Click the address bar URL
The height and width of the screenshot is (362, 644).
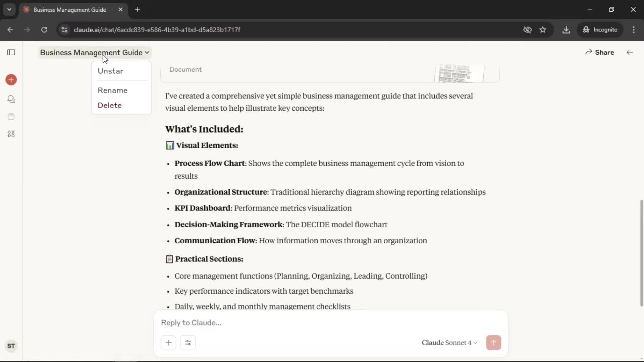[x=157, y=29]
